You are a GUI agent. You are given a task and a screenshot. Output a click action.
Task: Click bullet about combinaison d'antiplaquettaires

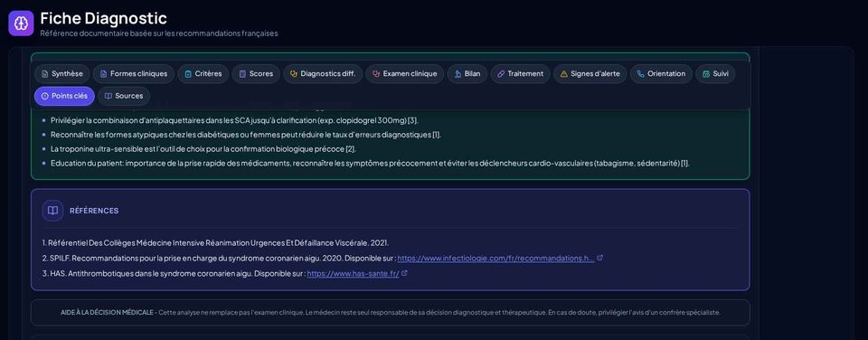[234, 120]
